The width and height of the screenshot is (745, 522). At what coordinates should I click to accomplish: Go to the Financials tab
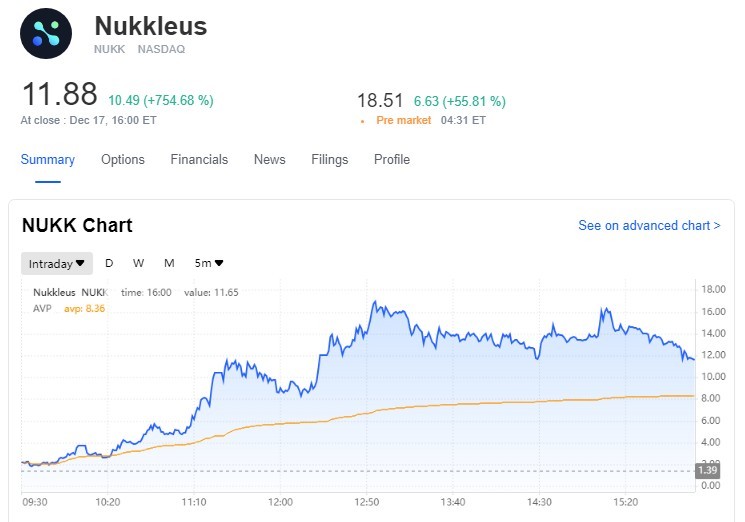(x=199, y=160)
